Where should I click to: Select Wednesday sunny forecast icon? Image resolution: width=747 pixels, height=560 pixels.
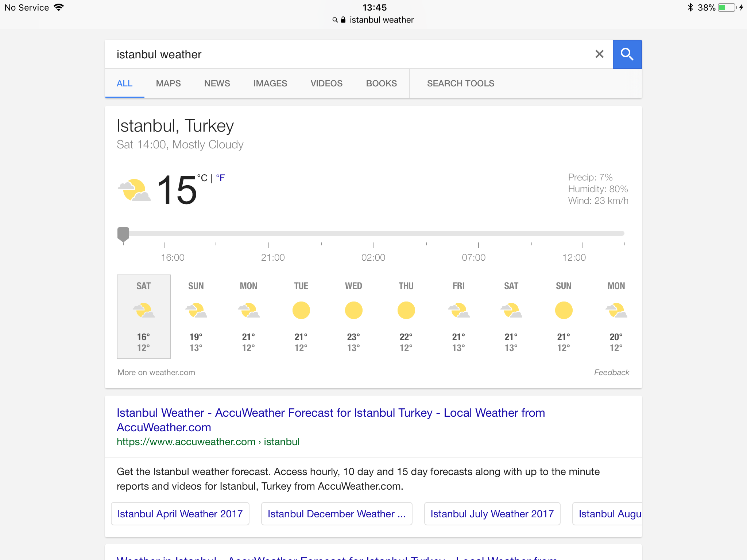tap(353, 311)
